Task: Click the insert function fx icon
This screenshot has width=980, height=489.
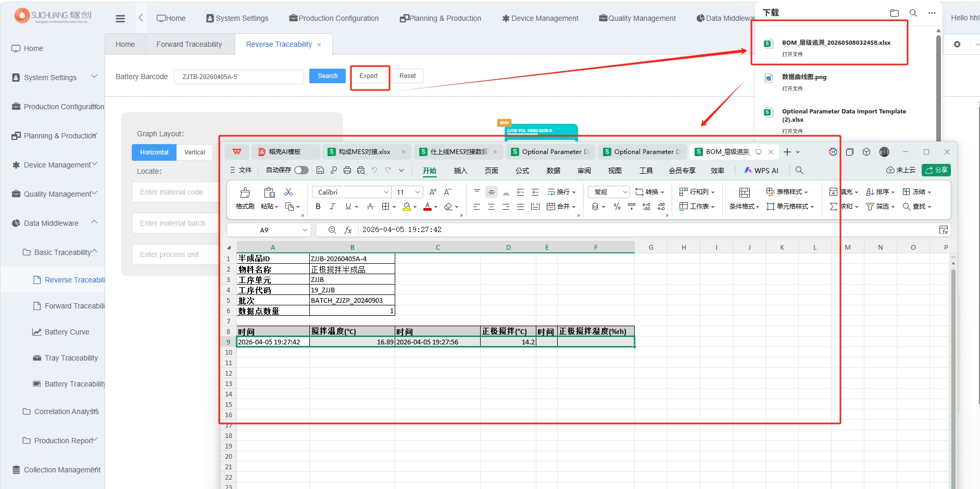Action: 348,230
